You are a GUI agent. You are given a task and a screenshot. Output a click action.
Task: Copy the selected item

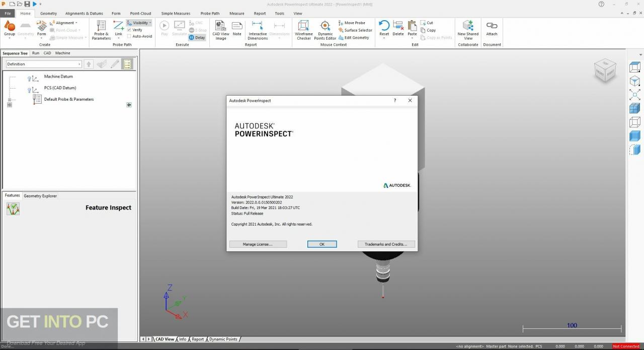(428, 30)
